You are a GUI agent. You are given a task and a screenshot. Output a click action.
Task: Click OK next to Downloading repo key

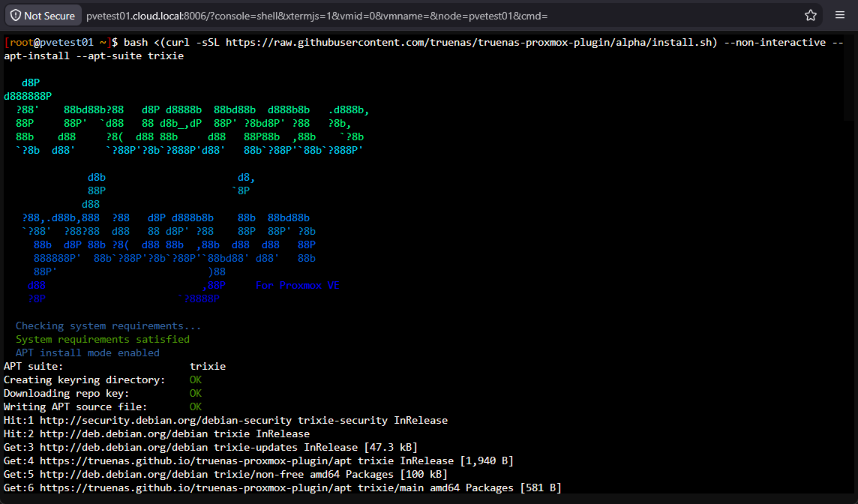(x=195, y=394)
